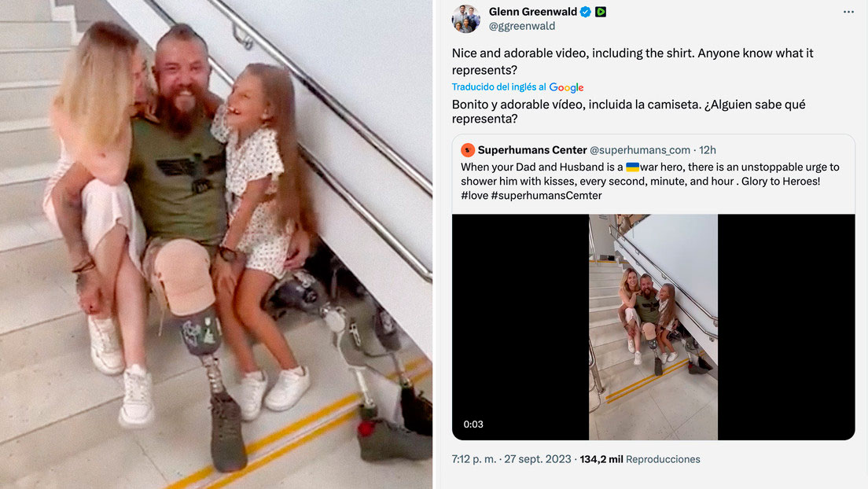This screenshot has width=868, height=489.
Task: Click the 12h timestamp of quoted tweet
Action: 708,150
